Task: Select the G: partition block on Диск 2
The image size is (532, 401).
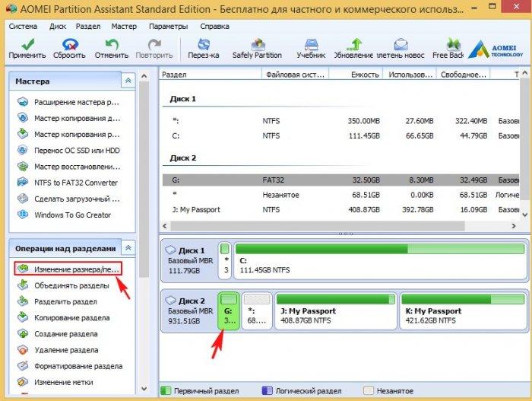Action: pos(229,311)
